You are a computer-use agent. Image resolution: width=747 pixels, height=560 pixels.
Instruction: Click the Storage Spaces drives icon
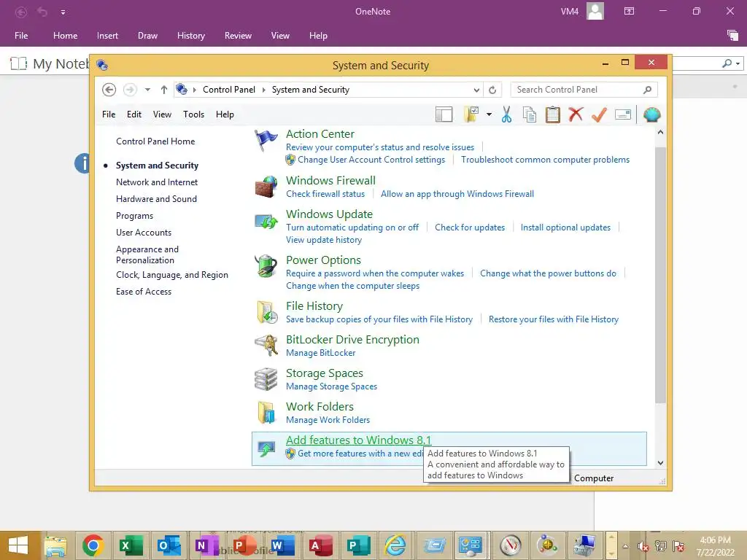click(x=266, y=379)
